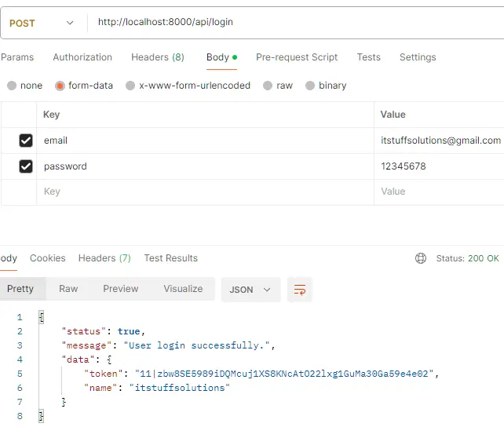This screenshot has height=427, width=504.
Task: Open the JSON format dropdown
Action: (250, 290)
